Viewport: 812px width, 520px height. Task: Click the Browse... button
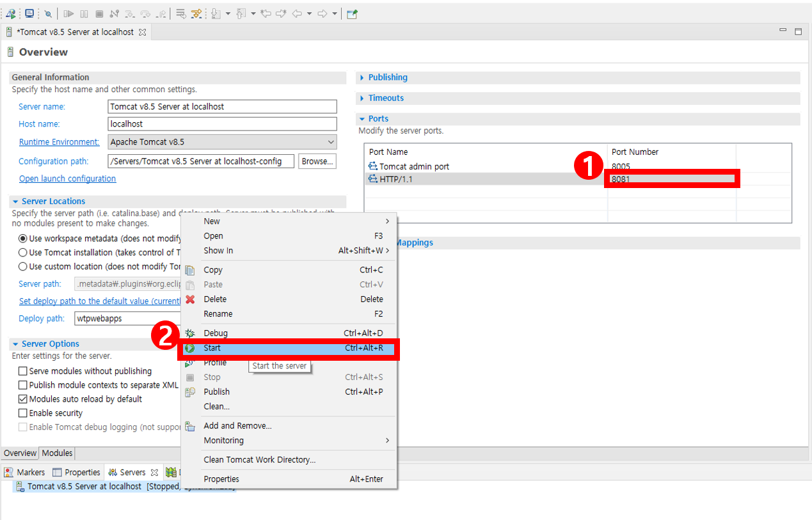(318, 161)
